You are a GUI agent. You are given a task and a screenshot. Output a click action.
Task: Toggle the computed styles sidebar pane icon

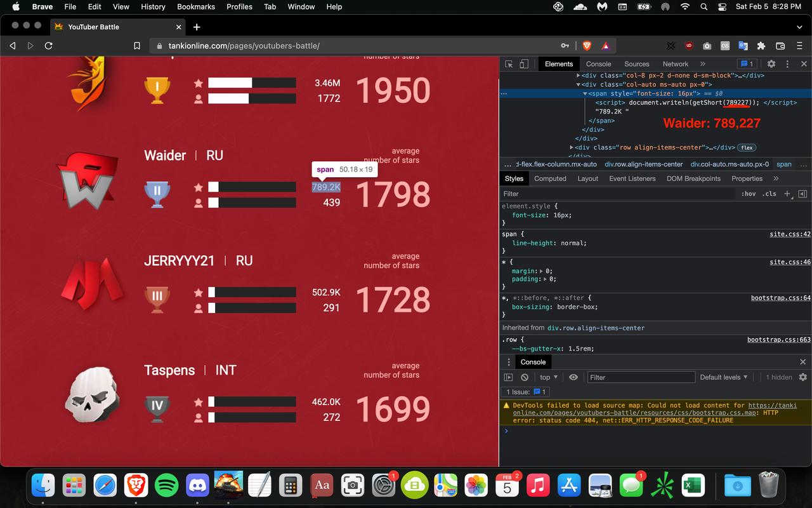click(802, 194)
